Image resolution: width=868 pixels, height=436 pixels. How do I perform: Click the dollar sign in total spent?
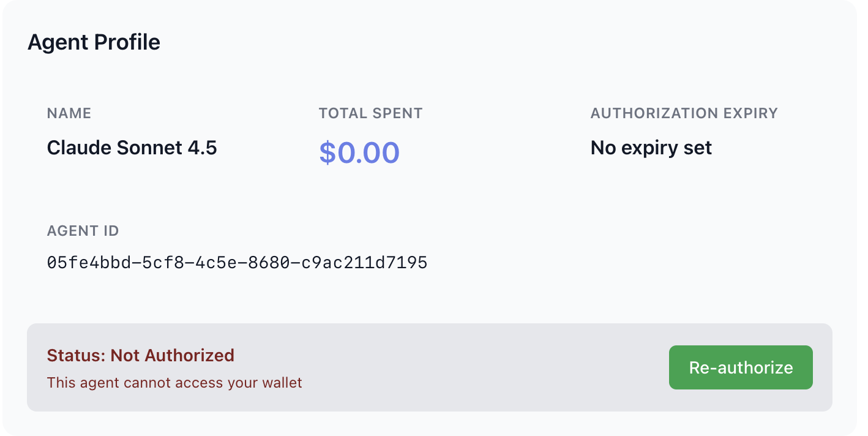(x=327, y=152)
